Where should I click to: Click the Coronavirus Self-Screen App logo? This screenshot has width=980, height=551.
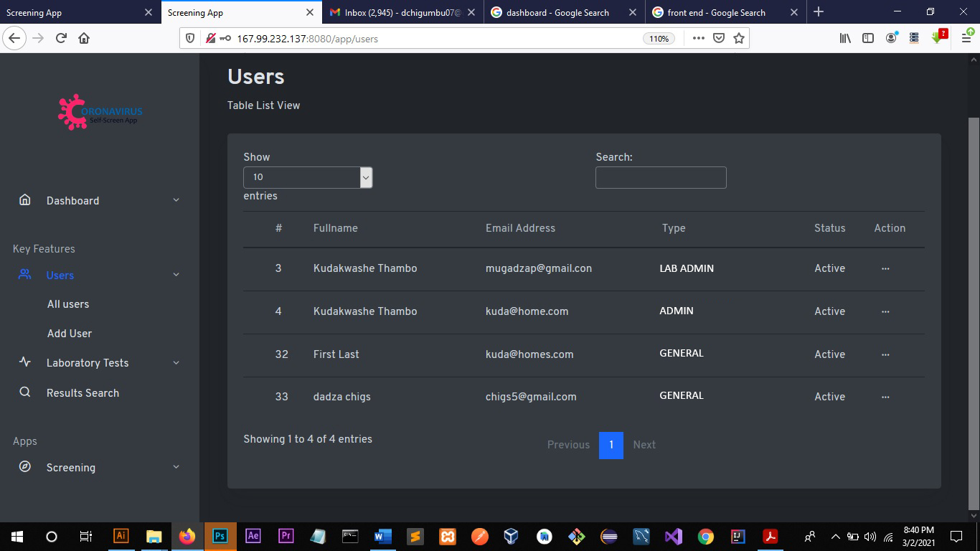[100, 112]
